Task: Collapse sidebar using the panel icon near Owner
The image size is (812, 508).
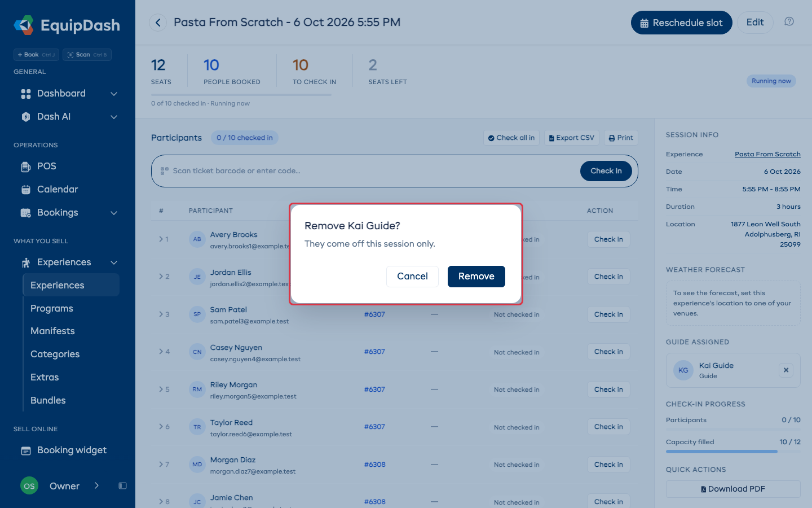Action: click(122, 486)
